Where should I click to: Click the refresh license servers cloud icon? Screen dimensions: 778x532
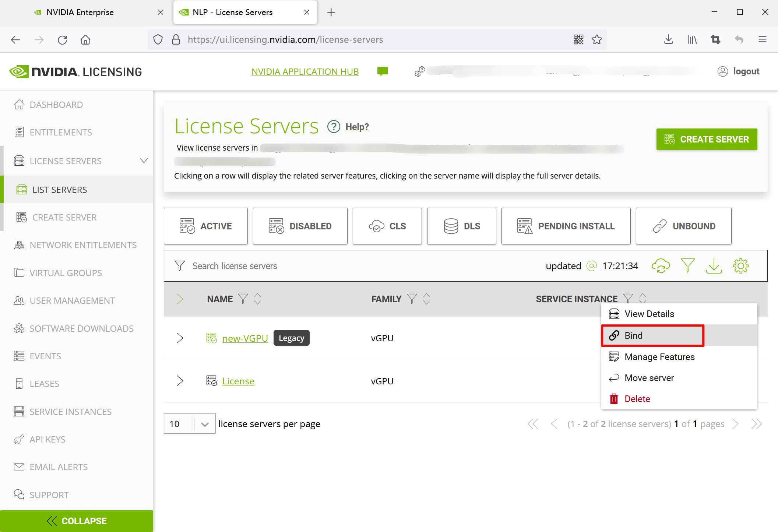661,266
